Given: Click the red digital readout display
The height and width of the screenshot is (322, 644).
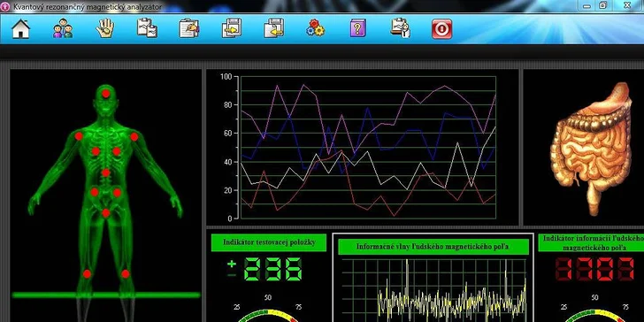Looking at the screenshot, I should 594,269.
